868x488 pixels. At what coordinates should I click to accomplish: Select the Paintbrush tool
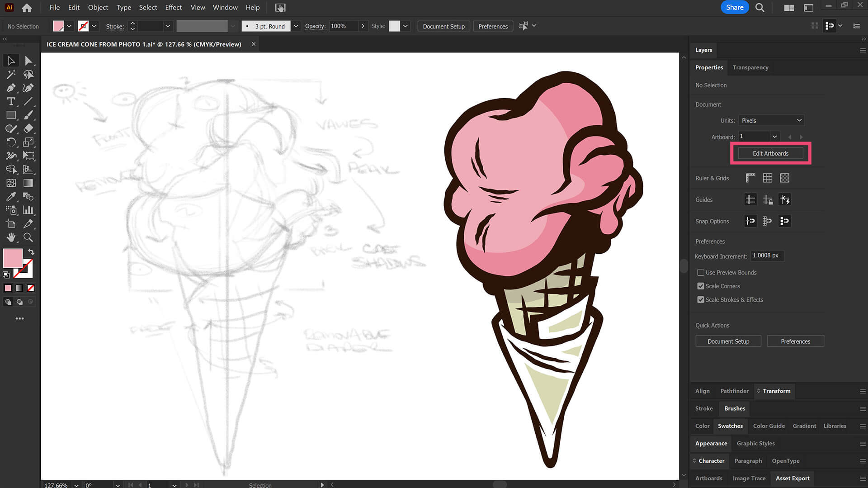28,115
